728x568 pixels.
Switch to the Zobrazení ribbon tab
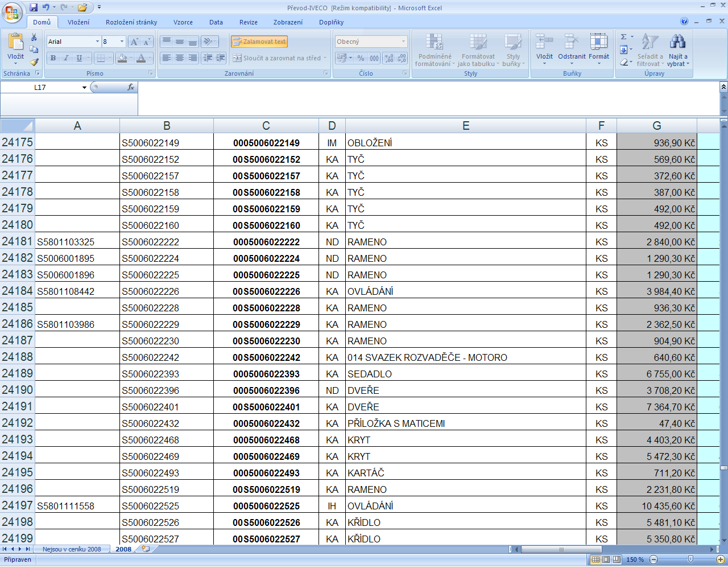coord(288,22)
